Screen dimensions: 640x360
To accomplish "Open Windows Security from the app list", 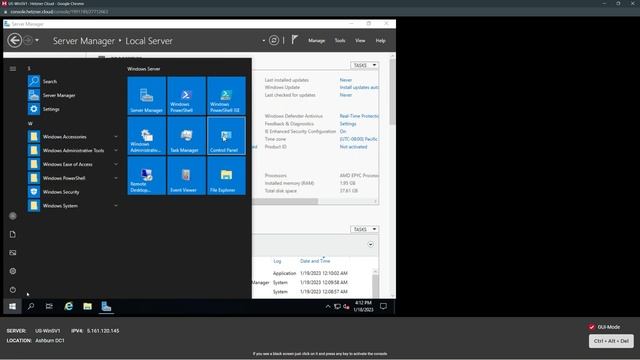I will 73,192.
